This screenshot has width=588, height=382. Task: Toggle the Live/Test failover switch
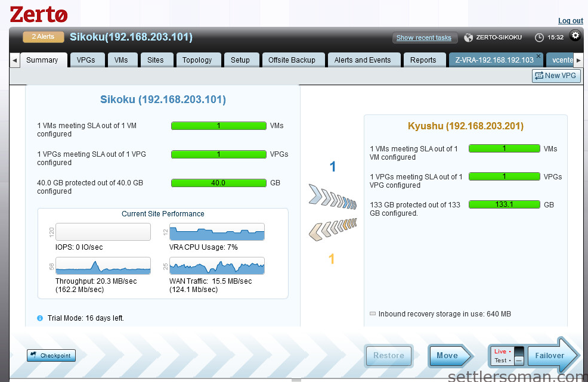pyautogui.click(x=519, y=356)
